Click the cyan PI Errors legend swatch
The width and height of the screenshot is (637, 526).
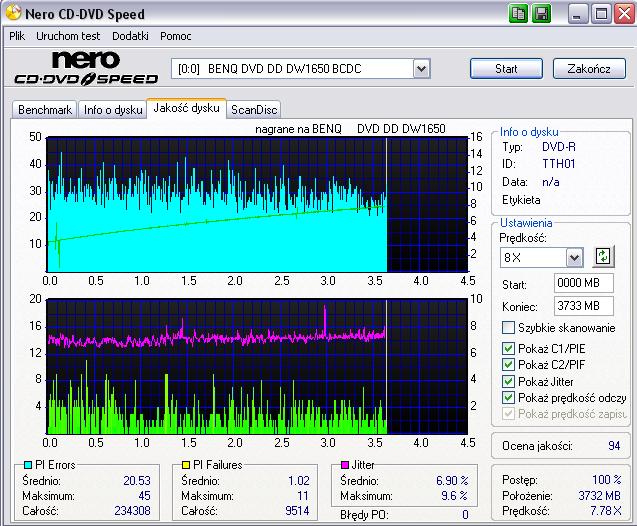(x=28, y=465)
